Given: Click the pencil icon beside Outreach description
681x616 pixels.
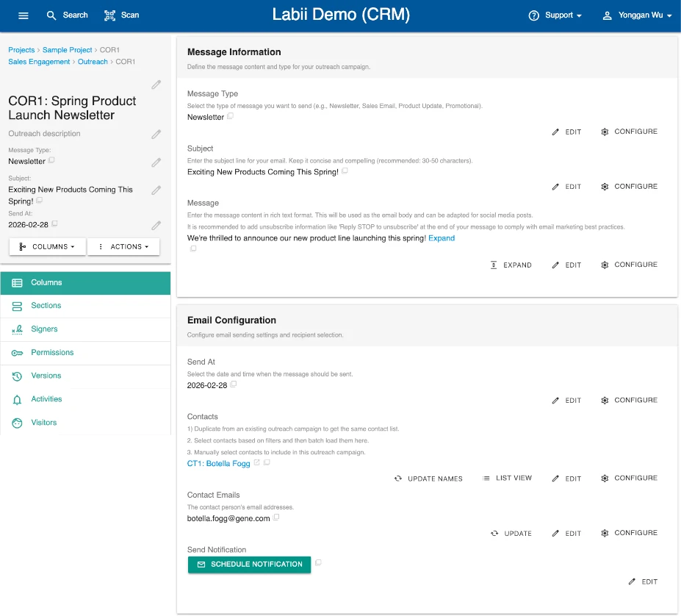Looking at the screenshot, I should 156,134.
